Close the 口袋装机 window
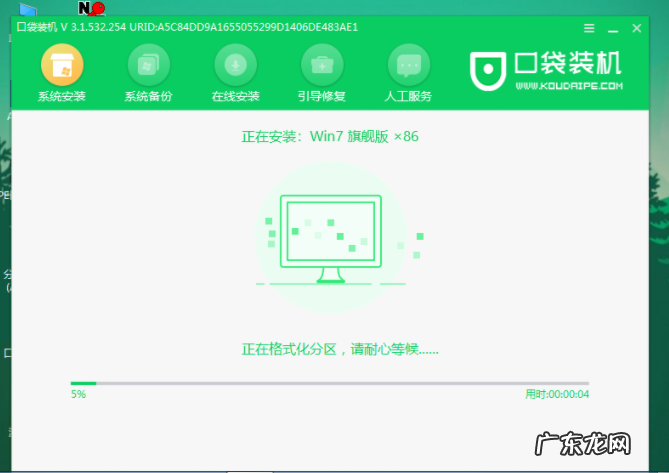 coord(637,28)
